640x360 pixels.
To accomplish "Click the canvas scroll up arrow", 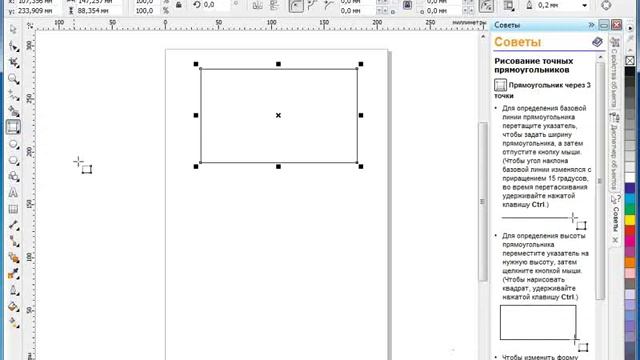I will [483, 37].
